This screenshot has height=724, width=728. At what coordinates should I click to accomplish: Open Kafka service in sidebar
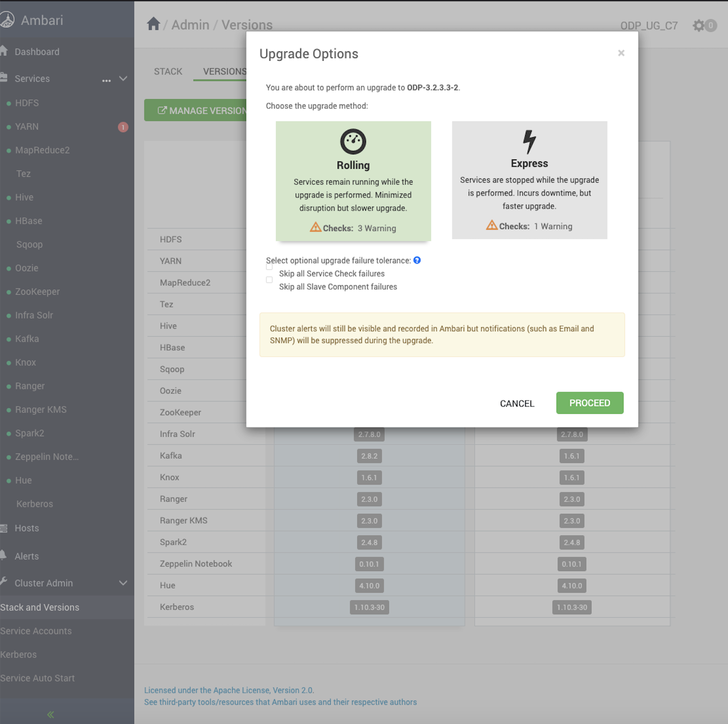[27, 339]
